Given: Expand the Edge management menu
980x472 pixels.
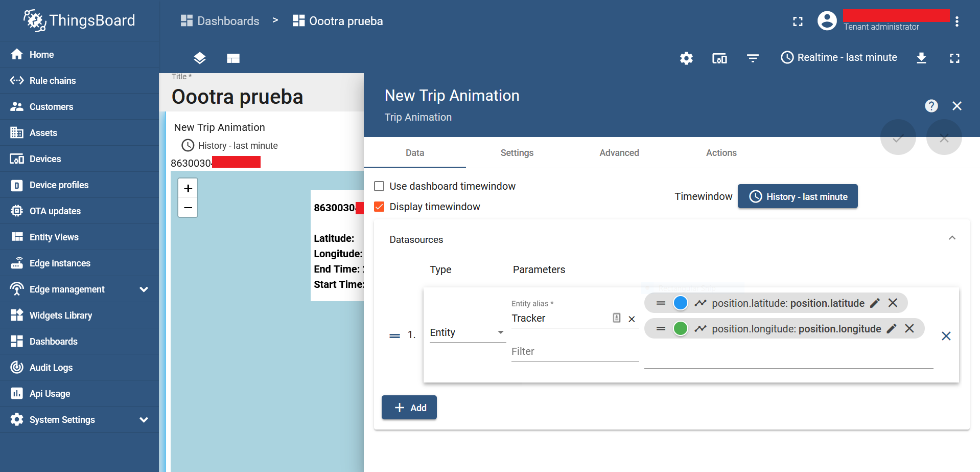Looking at the screenshot, I should click(79, 289).
